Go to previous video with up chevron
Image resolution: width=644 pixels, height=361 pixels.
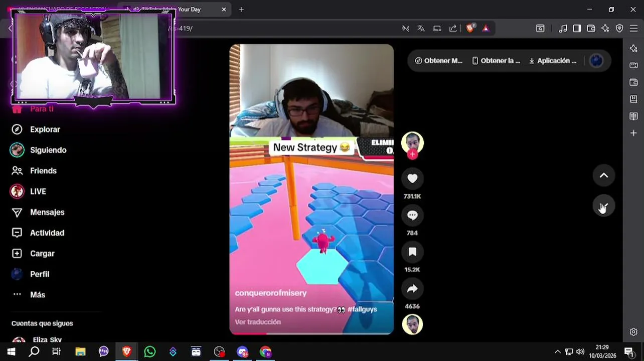[x=604, y=175]
